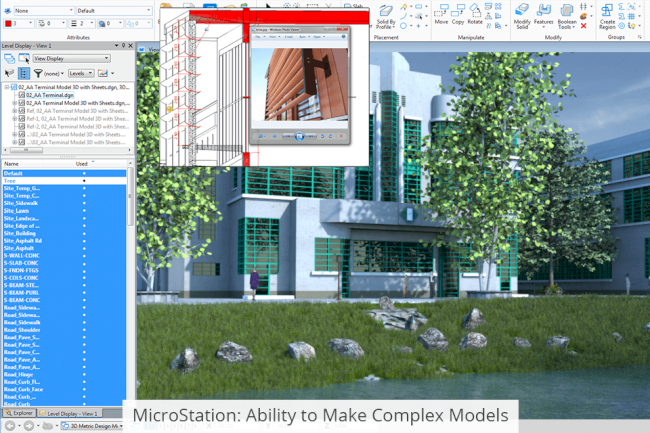Select the S-FNDN-FTGS level row

(64, 271)
